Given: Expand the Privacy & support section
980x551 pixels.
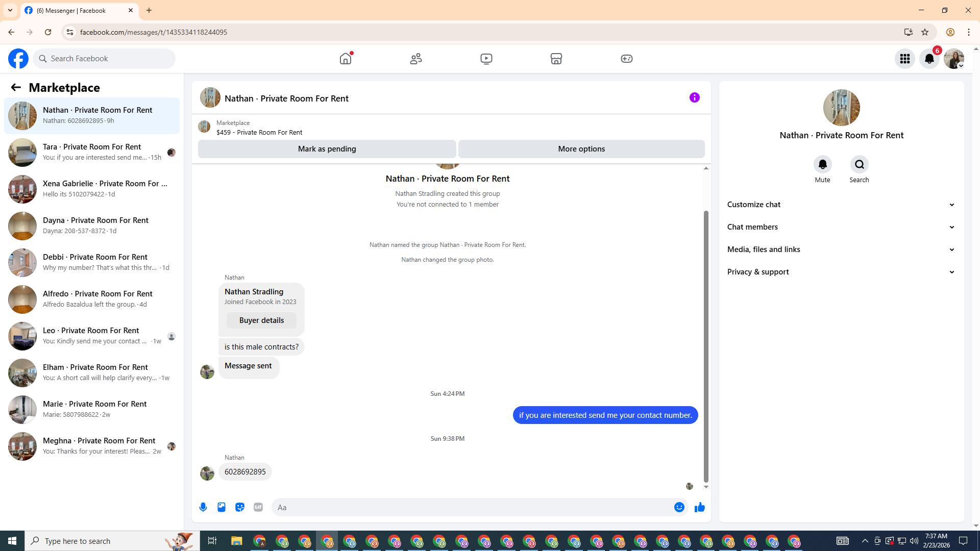Looking at the screenshot, I should tap(841, 272).
